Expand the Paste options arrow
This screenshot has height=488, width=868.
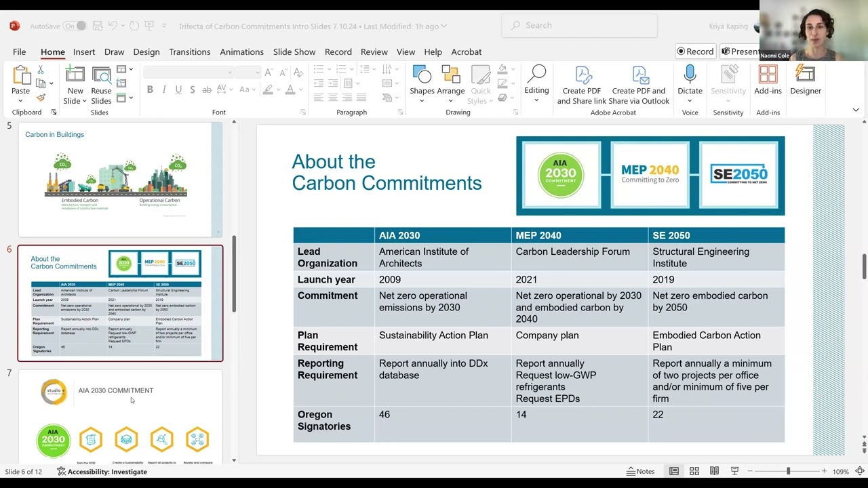coord(20,101)
